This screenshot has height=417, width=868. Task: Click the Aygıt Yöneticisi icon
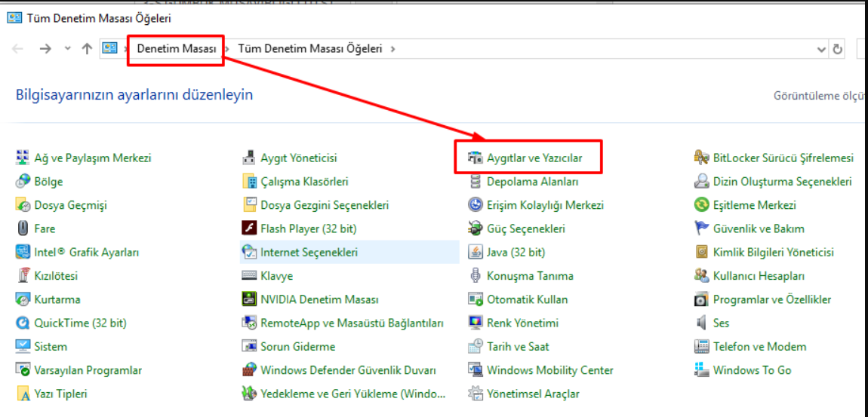tap(249, 158)
